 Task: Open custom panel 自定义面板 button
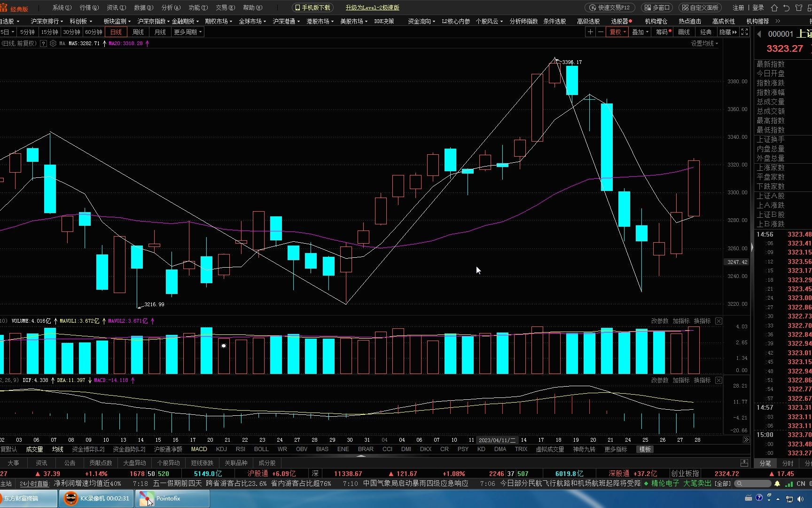click(x=700, y=8)
